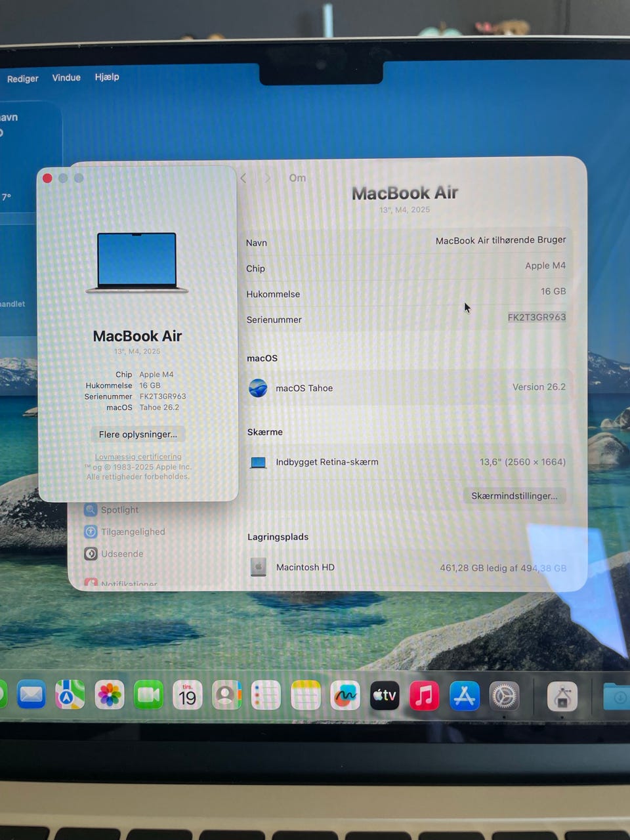Screen dimensions: 630x840
Task: Open App Store from the Dock
Action: point(464,696)
